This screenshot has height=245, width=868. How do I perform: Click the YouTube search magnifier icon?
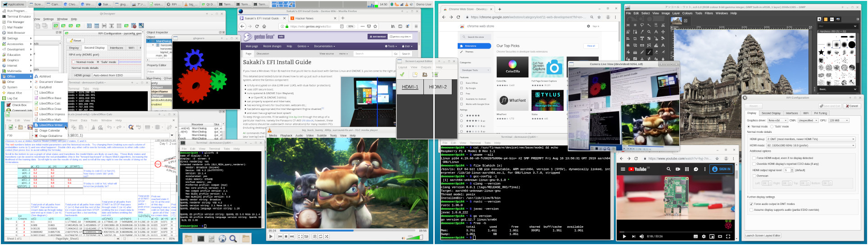[668, 169]
